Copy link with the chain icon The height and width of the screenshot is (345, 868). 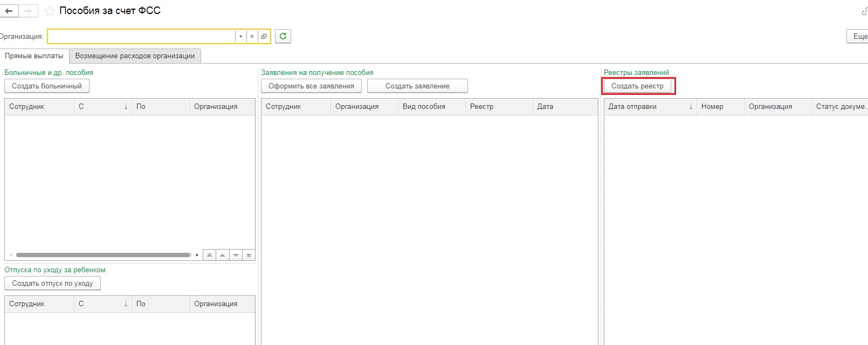864,11
